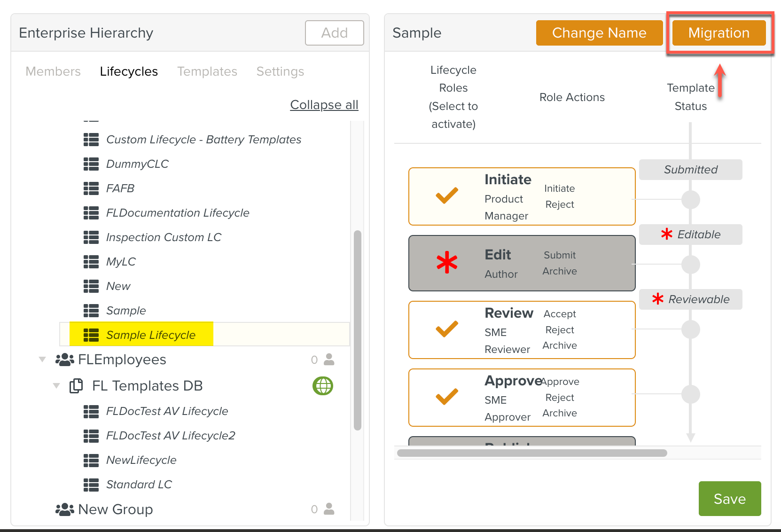The image size is (781, 532).
Task: Click the list icon beside Inspection Custom LC
Action: (x=91, y=237)
